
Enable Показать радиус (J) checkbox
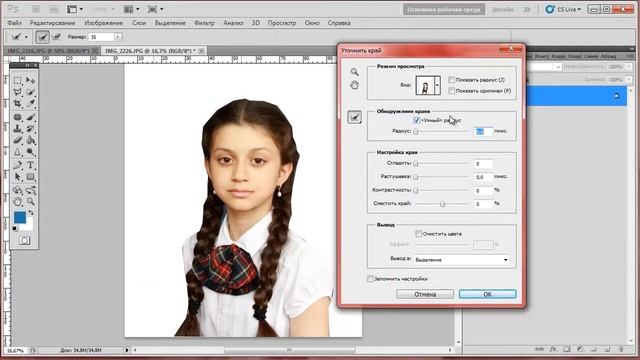(x=451, y=80)
